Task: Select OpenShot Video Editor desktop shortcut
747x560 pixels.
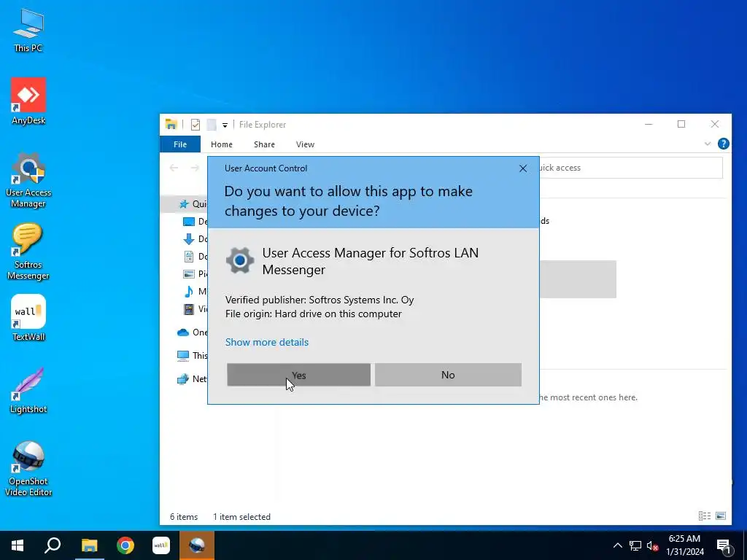Action: (28, 469)
